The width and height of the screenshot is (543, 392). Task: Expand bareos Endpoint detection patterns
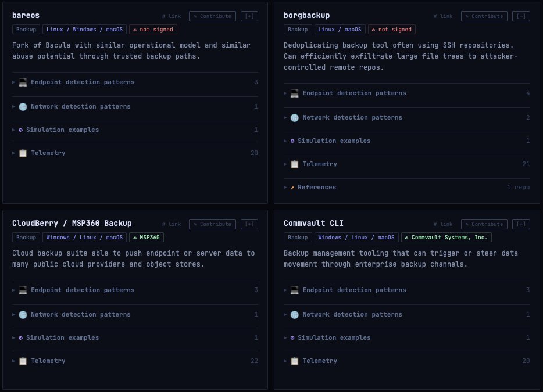point(135,82)
